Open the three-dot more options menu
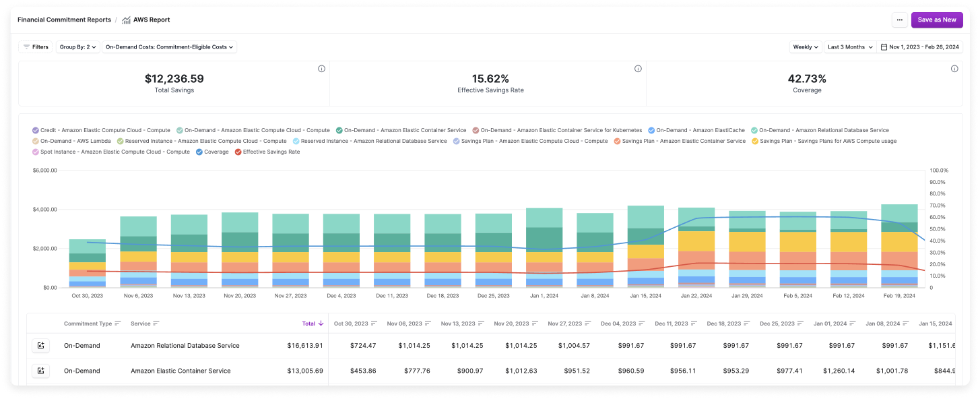 pyautogui.click(x=899, y=20)
